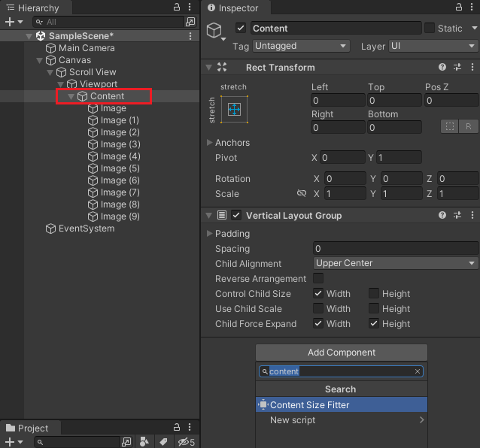Collapse the Rect Transform component
Viewport: 480px width, 448px height.
click(208, 68)
